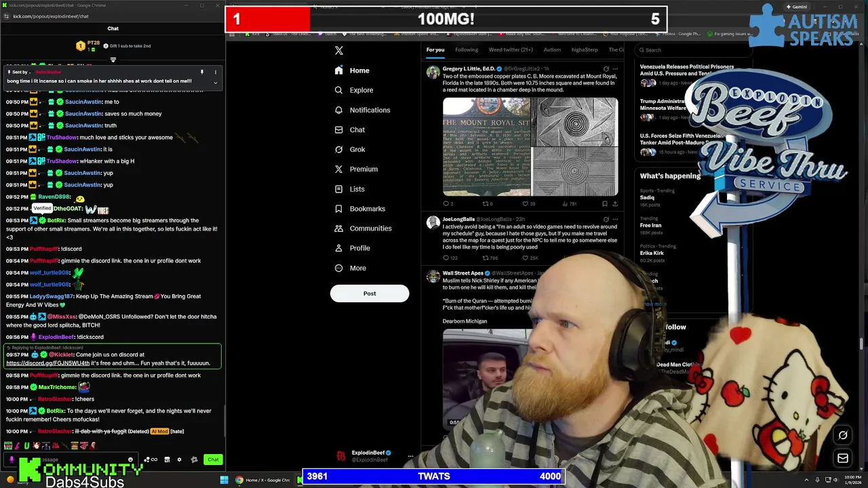This screenshot has width=868, height=488.
Task: Switch to Home / X Chrome taskbar item
Action: coord(263,480)
